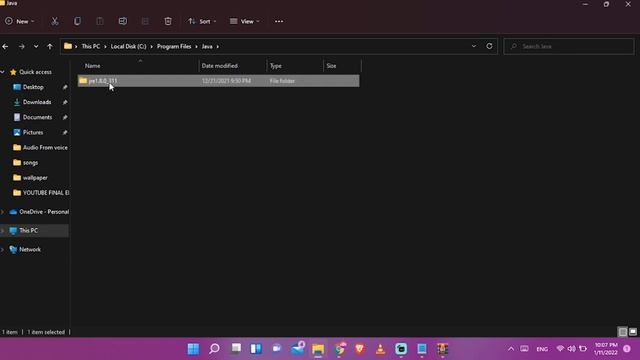The height and width of the screenshot is (360, 640).
Task: Click the Delete trash icon
Action: click(x=168, y=21)
